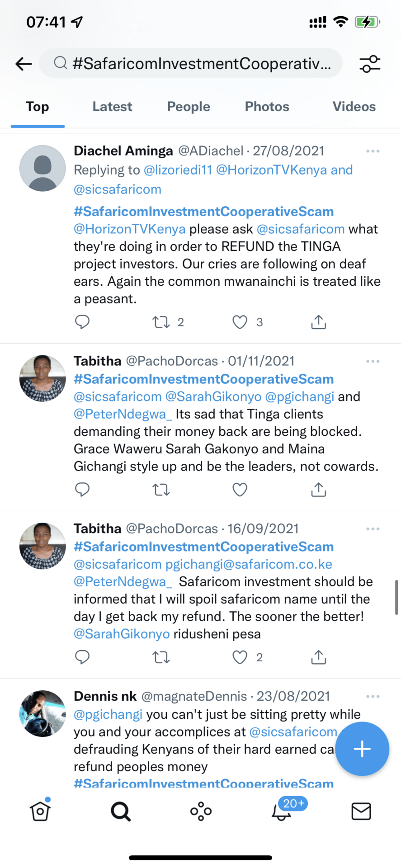
Task: Like Tabitha's 16/09/2021 tweet
Action: [240, 657]
